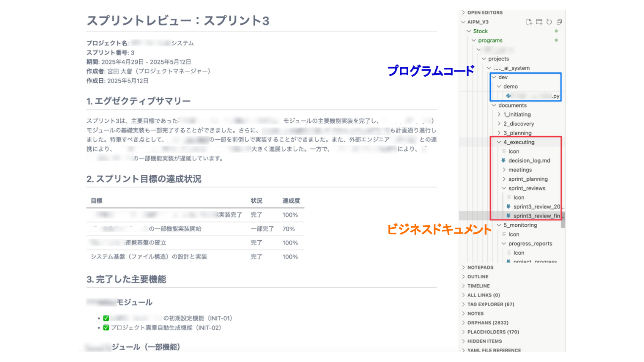Open the ORPHANS (2832) panel

[488, 323]
